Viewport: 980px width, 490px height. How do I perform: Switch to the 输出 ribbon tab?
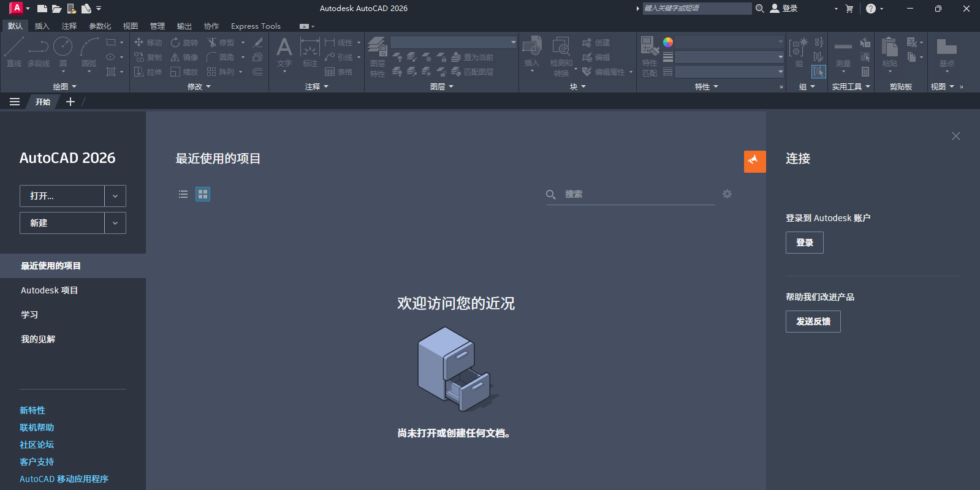pos(184,26)
